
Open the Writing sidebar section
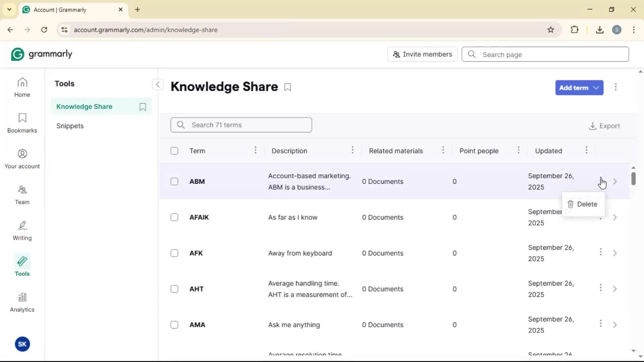[x=22, y=231]
